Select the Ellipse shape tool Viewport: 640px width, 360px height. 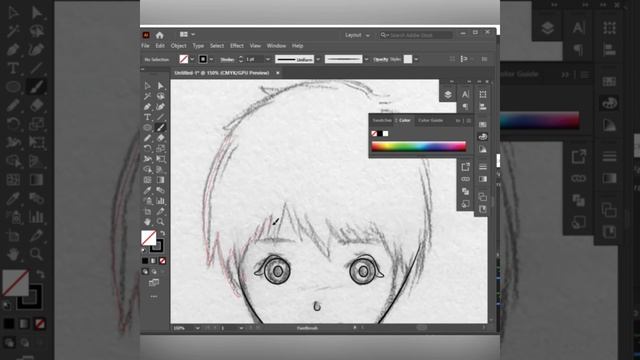(x=147, y=128)
